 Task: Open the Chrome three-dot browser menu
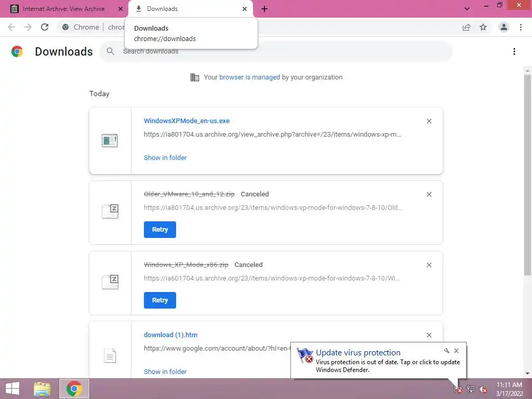point(521,27)
